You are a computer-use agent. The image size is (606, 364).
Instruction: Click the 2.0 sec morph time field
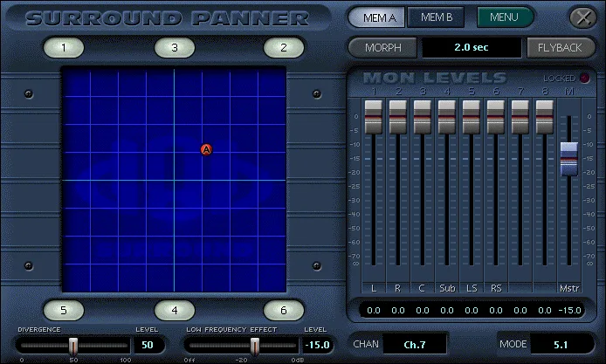coord(472,47)
